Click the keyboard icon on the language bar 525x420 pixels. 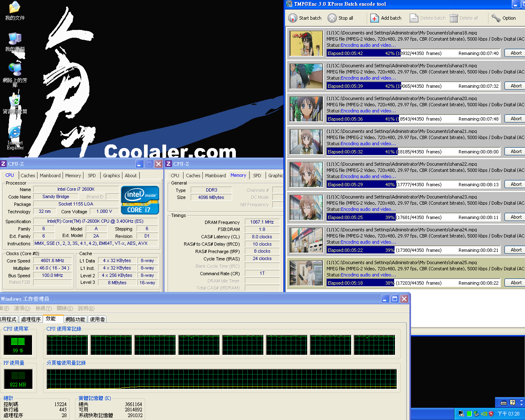[x=504, y=403]
